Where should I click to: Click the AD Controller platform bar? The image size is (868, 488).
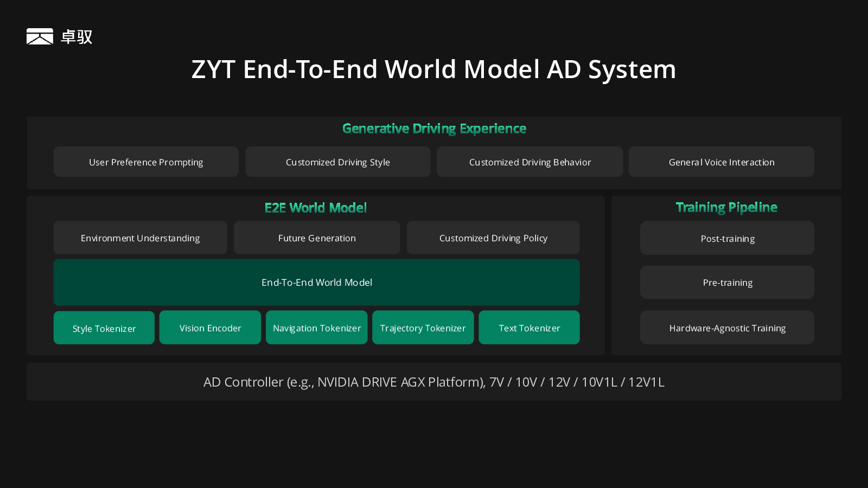pyautogui.click(x=434, y=382)
